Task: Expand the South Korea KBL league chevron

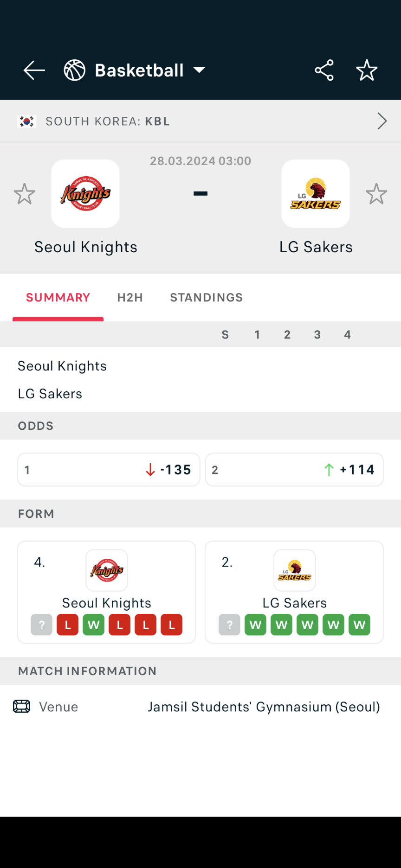Action: point(382,121)
